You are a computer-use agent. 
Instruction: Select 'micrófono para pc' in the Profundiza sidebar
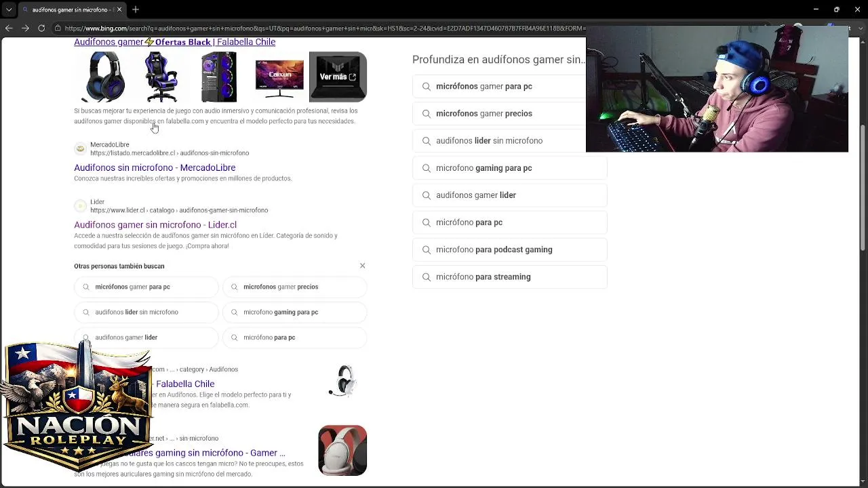click(509, 222)
